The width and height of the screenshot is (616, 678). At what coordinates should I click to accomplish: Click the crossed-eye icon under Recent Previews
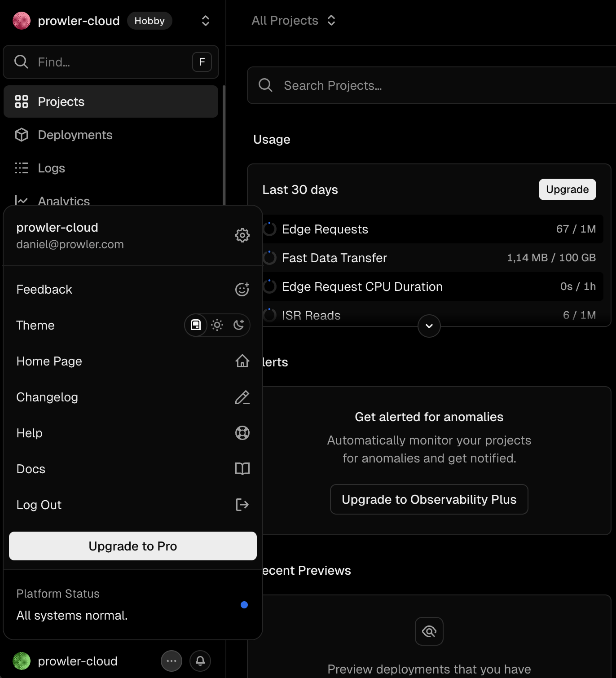[429, 631]
